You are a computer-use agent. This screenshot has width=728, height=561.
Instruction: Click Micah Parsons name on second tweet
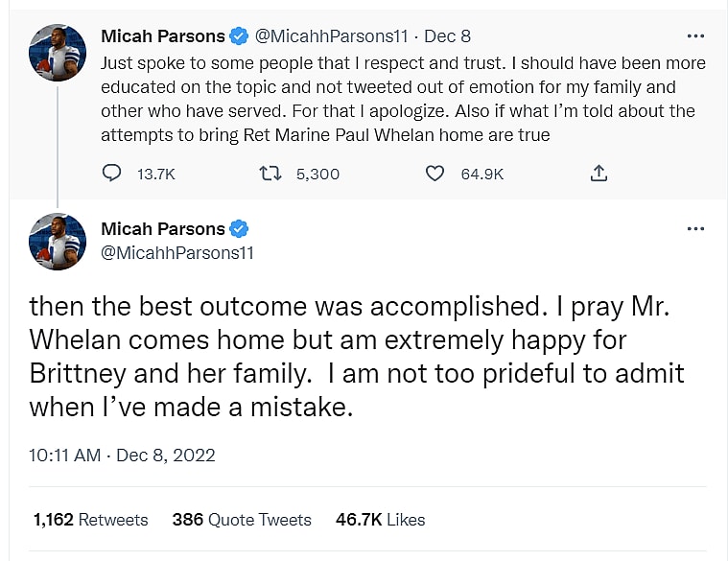(x=163, y=229)
